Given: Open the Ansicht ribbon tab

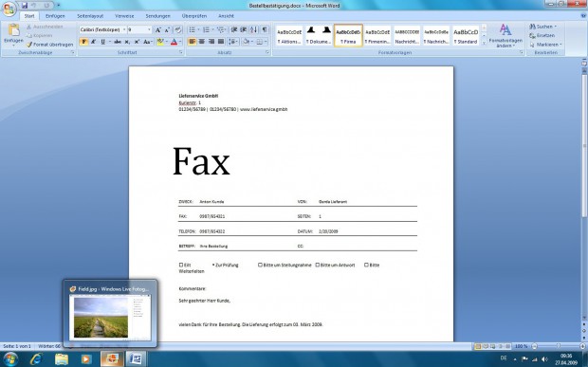Looking at the screenshot, I should 226,16.
